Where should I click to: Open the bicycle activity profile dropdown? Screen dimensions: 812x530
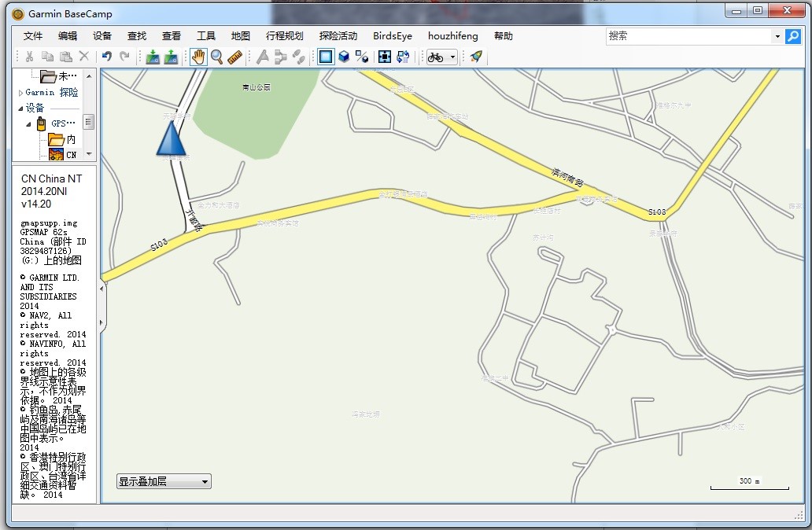tap(441, 57)
